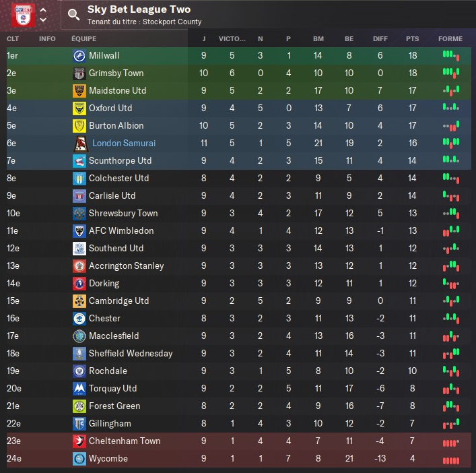Click the Scunthorpe Utd crest

tap(79, 161)
